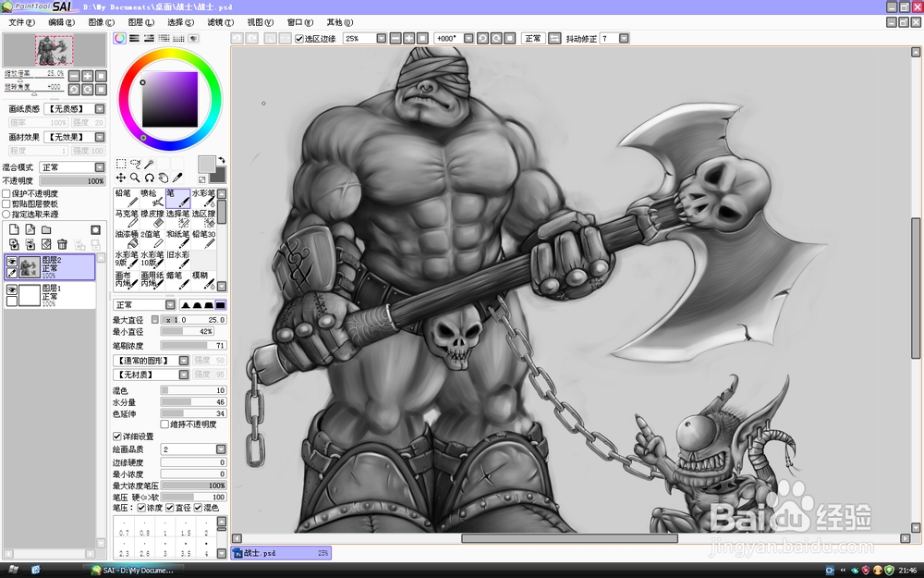Viewport: 924px width, 578px height.
Task: Open 抖动修正 stabilizer dropdown
Action: 624,38
